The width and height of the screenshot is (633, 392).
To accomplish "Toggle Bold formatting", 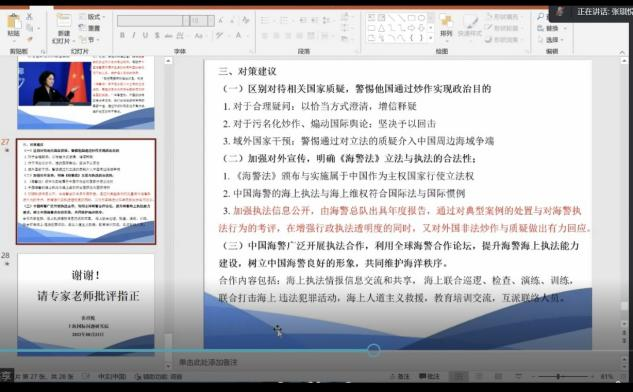I will [122, 36].
